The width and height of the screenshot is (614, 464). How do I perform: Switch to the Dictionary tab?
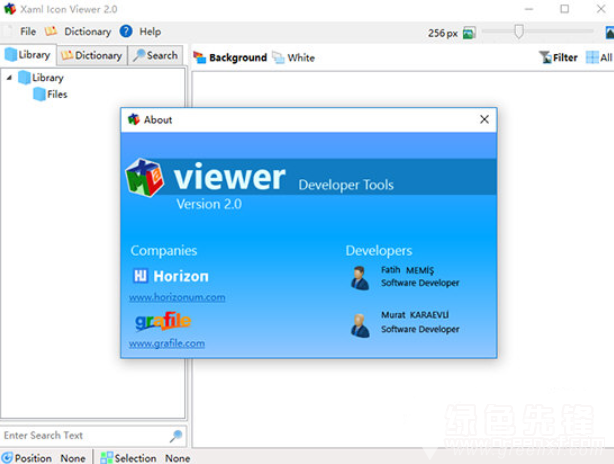92,56
